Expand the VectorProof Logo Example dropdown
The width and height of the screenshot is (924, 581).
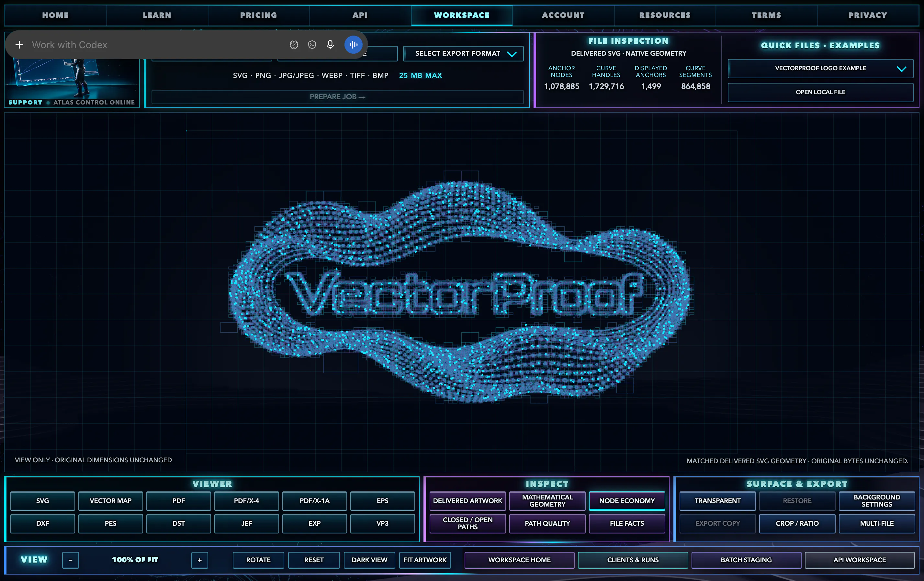coord(820,68)
